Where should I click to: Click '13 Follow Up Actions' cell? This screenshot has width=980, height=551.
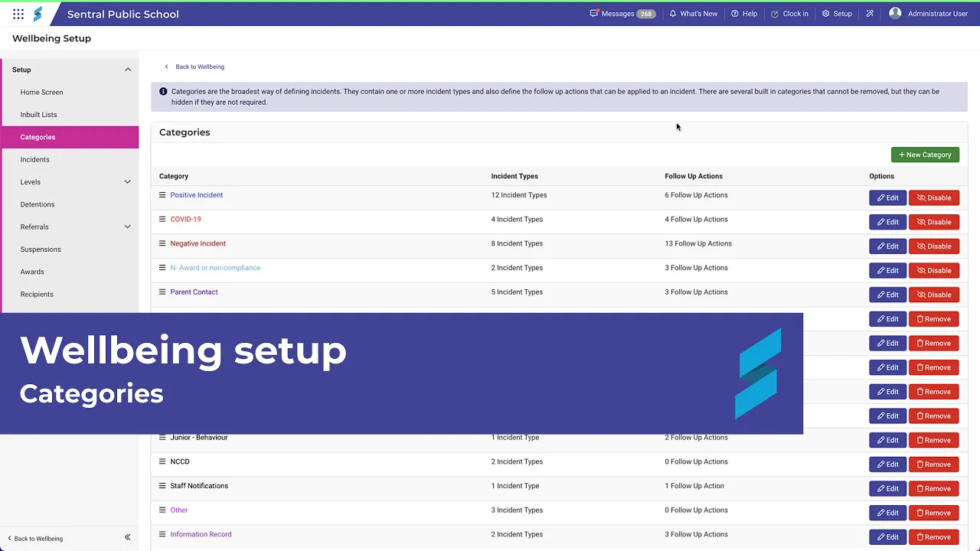pyautogui.click(x=698, y=243)
